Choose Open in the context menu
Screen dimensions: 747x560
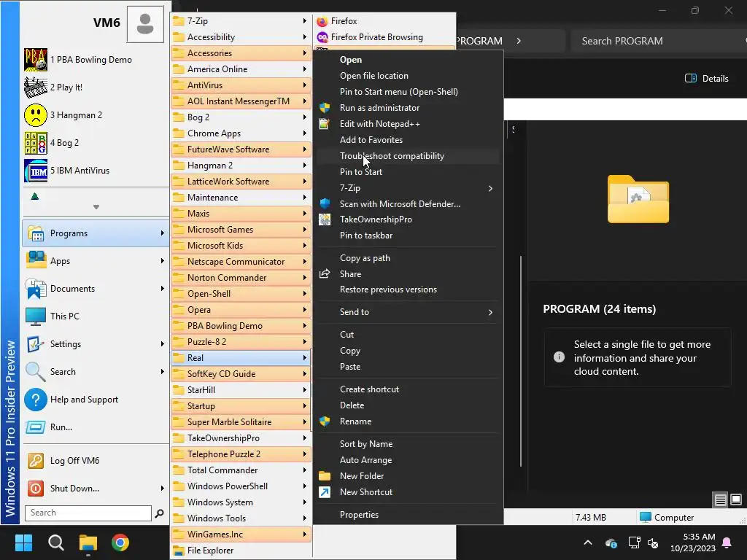(408, 60)
